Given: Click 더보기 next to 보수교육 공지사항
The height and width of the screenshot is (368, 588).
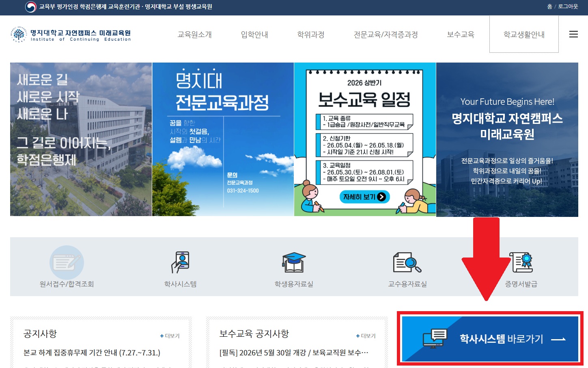Looking at the screenshot, I should click(x=366, y=336).
